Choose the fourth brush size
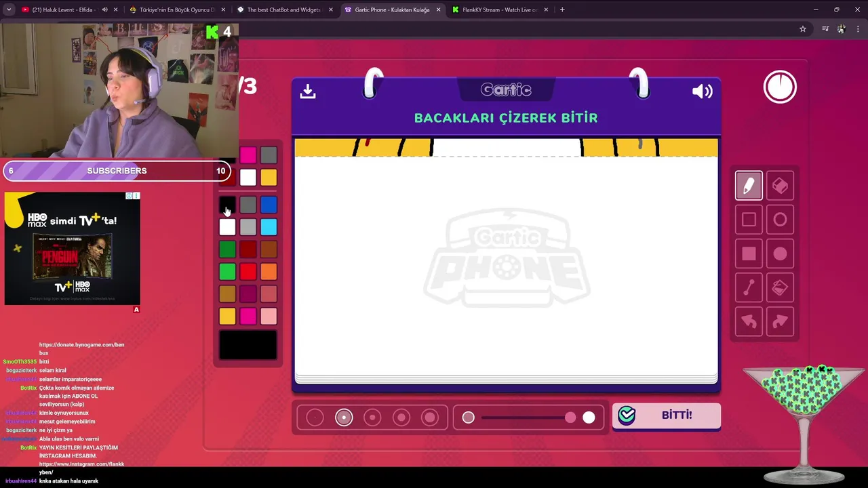Viewport: 868px width, 488px height. (x=401, y=418)
